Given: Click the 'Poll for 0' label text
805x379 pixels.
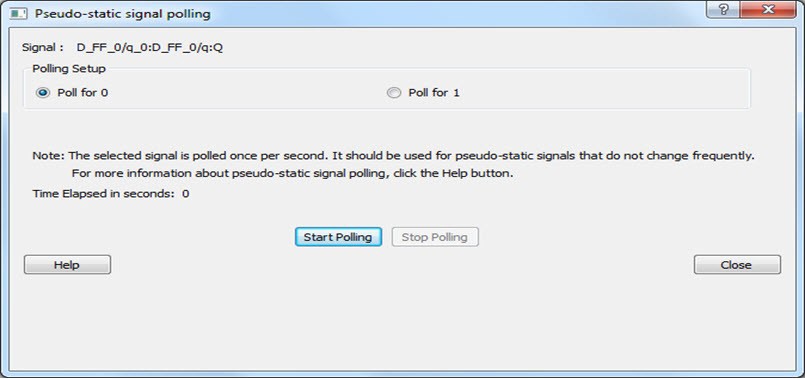Looking at the screenshot, I should tap(83, 93).
